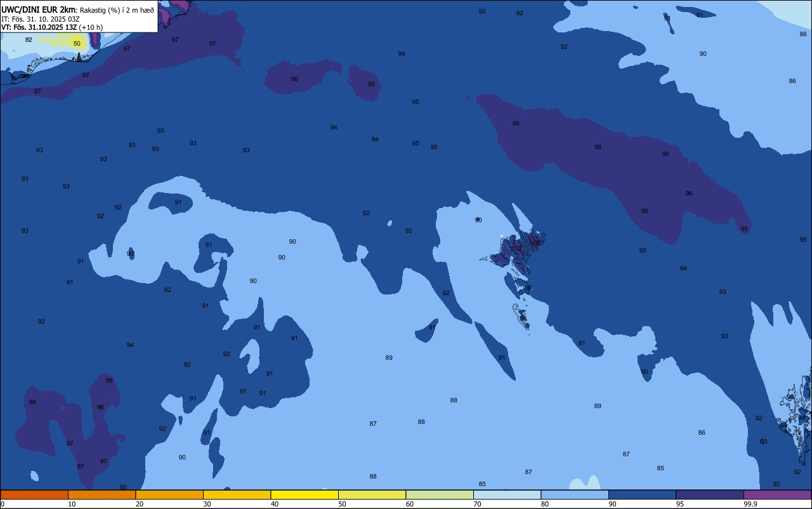Click the orange 10–20 legend swatch
This screenshot has width=812, height=509.
coord(101,494)
